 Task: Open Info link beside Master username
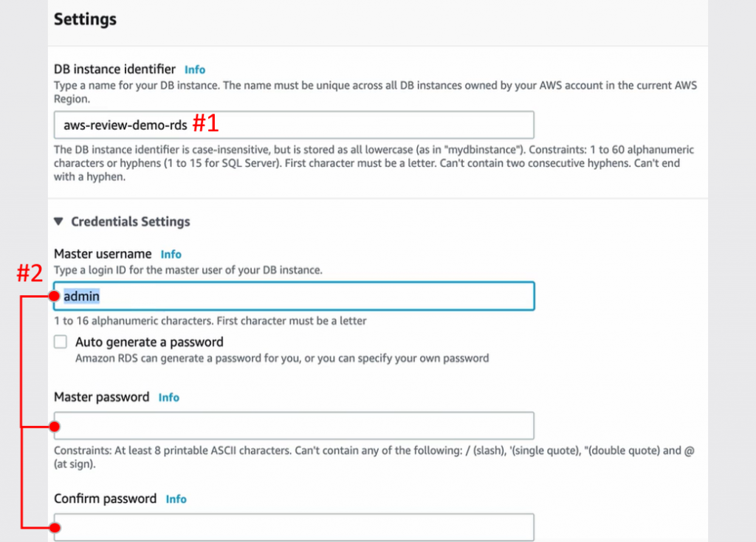pyautogui.click(x=171, y=255)
